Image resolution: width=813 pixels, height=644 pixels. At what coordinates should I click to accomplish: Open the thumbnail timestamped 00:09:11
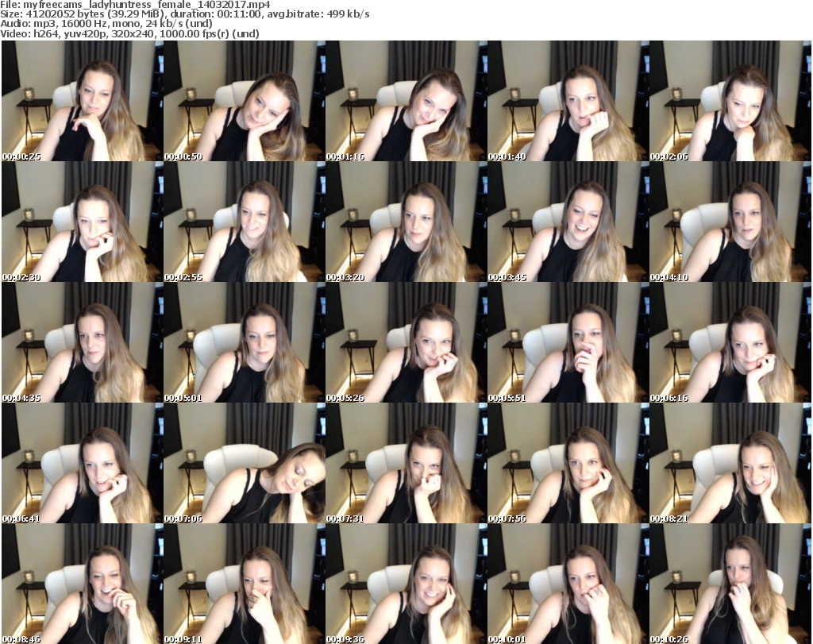(x=245, y=584)
